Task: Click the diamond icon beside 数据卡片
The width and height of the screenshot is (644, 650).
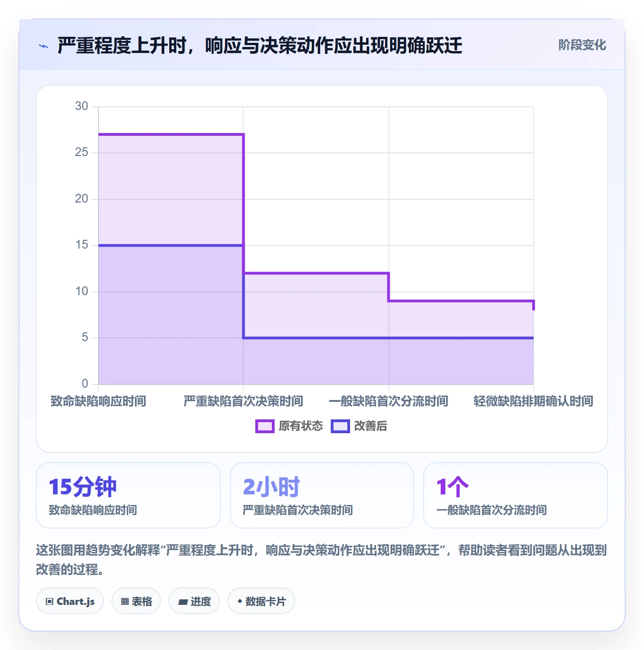Action: tap(240, 601)
